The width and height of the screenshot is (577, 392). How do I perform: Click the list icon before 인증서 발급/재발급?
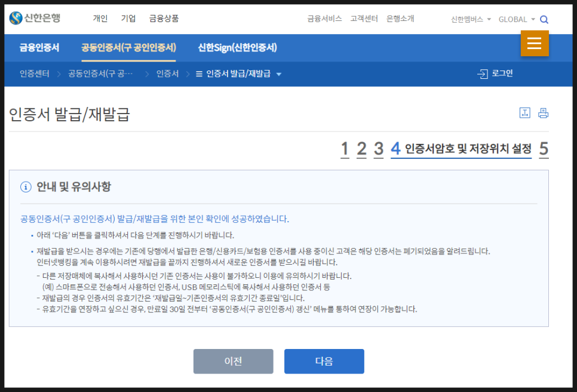[198, 73]
